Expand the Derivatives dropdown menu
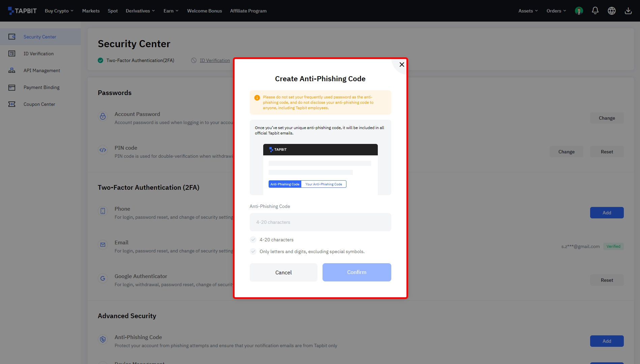Screen dimensions: 640x364 tap(140, 11)
